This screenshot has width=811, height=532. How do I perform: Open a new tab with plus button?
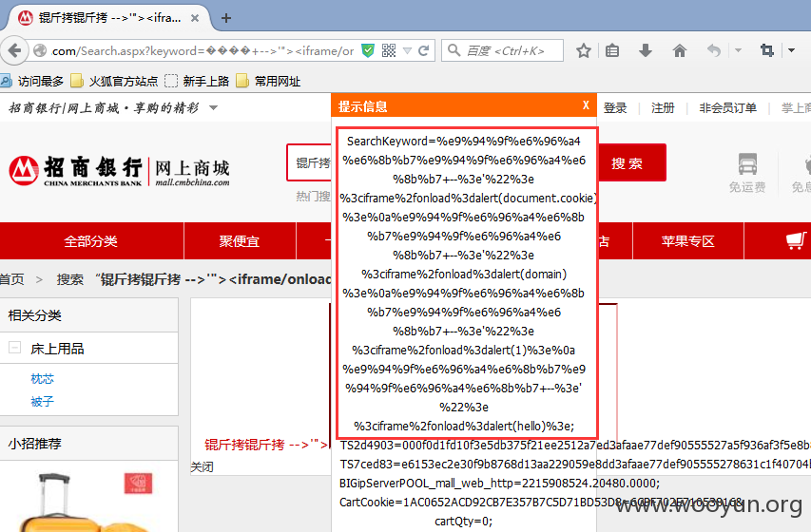[226, 18]
